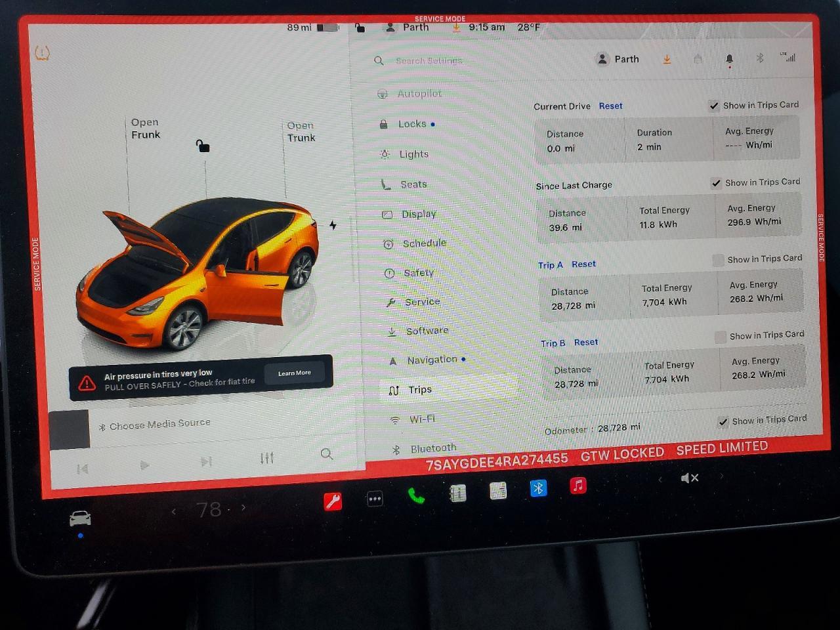Uncheck Show in Trips Card for Since Last Charge
The width and height of the screenshot is (840, 630).
tap(717, 183)
